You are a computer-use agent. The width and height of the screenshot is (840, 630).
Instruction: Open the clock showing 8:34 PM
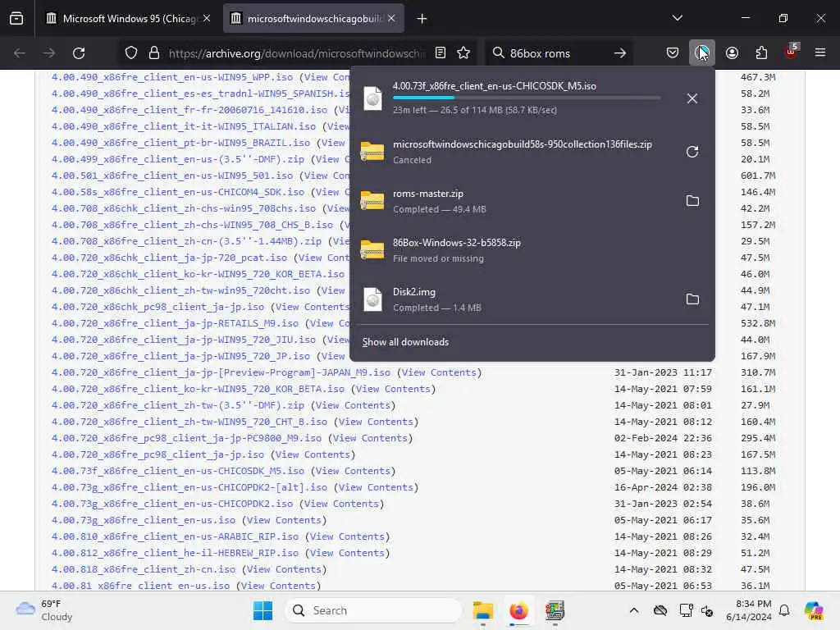(x=749, y=610)
